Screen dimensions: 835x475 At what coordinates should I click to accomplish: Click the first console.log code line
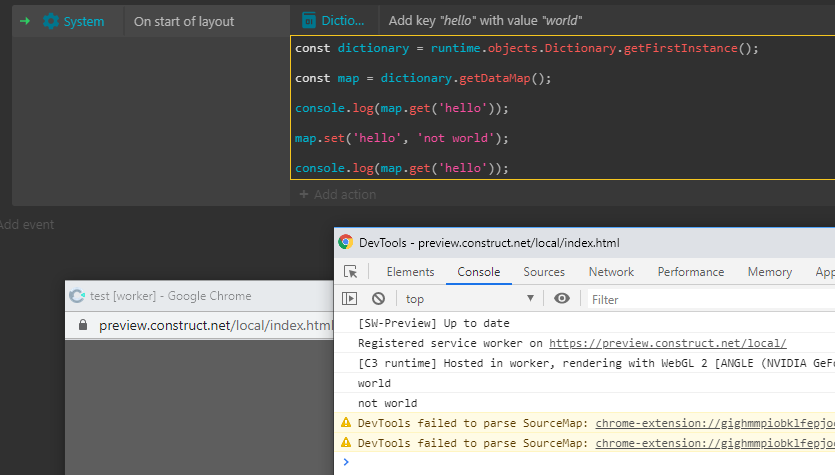(x=402, y=108)
